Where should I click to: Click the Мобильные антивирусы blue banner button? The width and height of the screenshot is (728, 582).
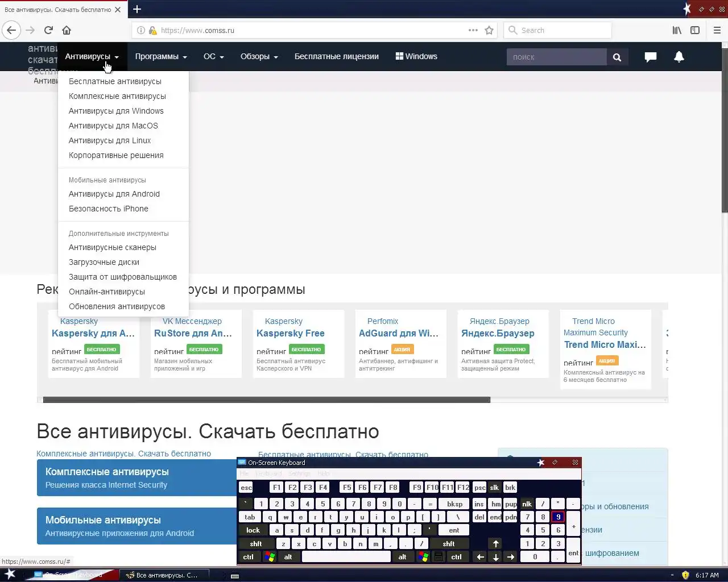(136, 526)
